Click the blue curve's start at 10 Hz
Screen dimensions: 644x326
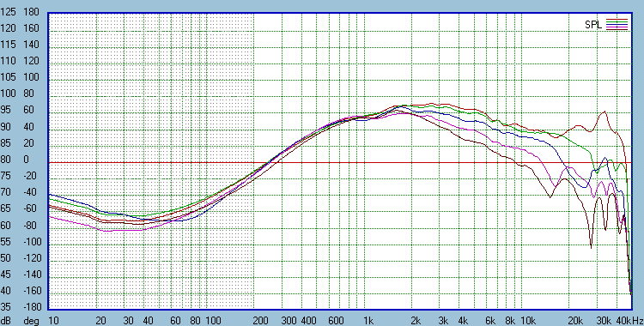[x=49, y=195]
